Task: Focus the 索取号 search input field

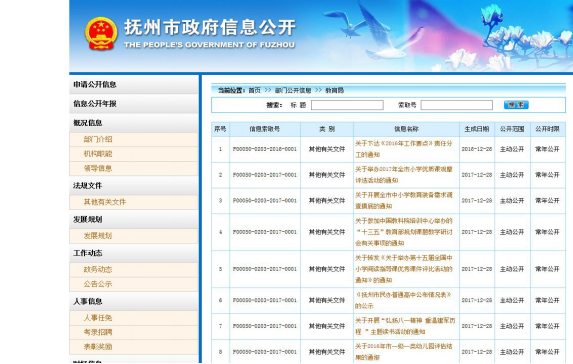Action: click(456, 105)
